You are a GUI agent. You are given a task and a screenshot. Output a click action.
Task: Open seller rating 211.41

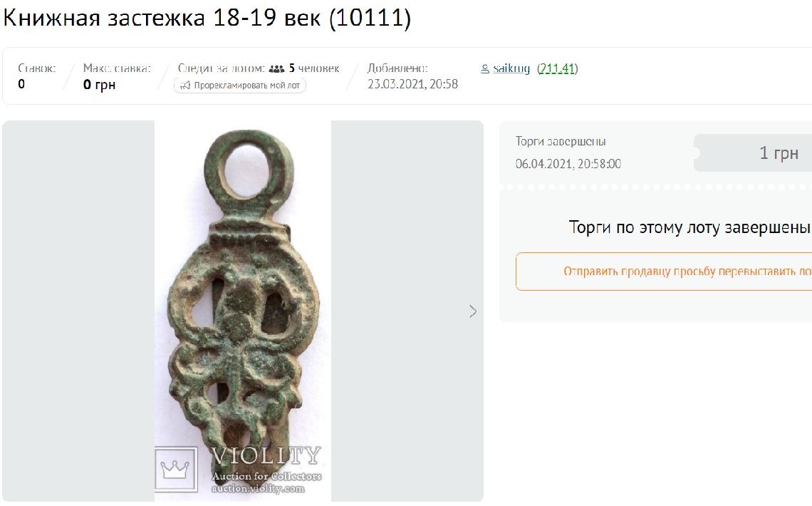point(557,68)
